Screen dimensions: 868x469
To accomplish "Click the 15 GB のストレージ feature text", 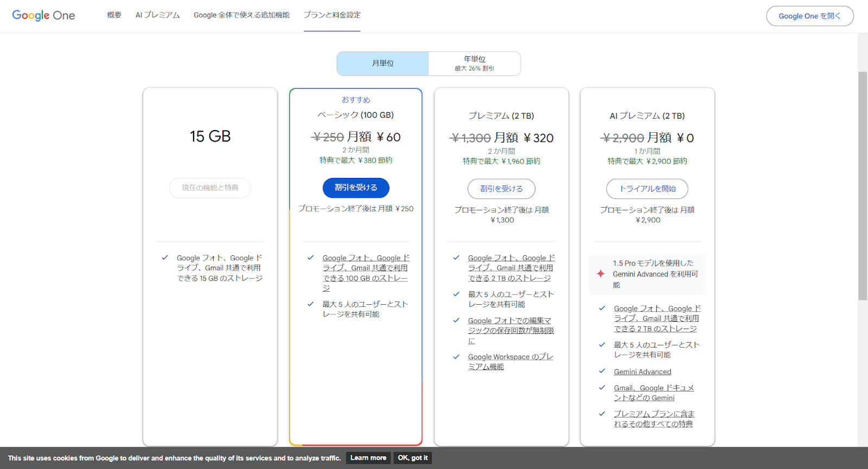I will (x=220, y=268).
